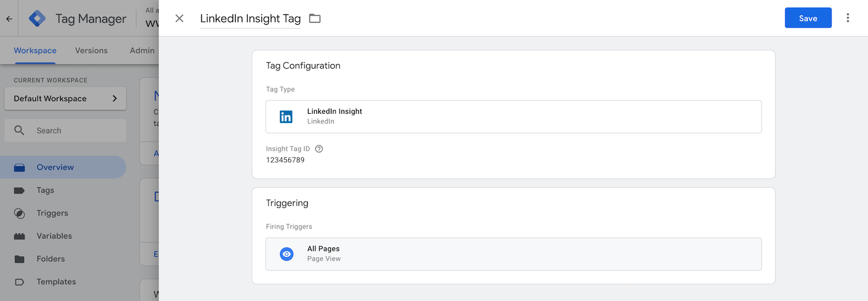Viewport: 868px width, 301px height.
Task: Save the LinkedIn Insight Tag
Action: point(808,18)
